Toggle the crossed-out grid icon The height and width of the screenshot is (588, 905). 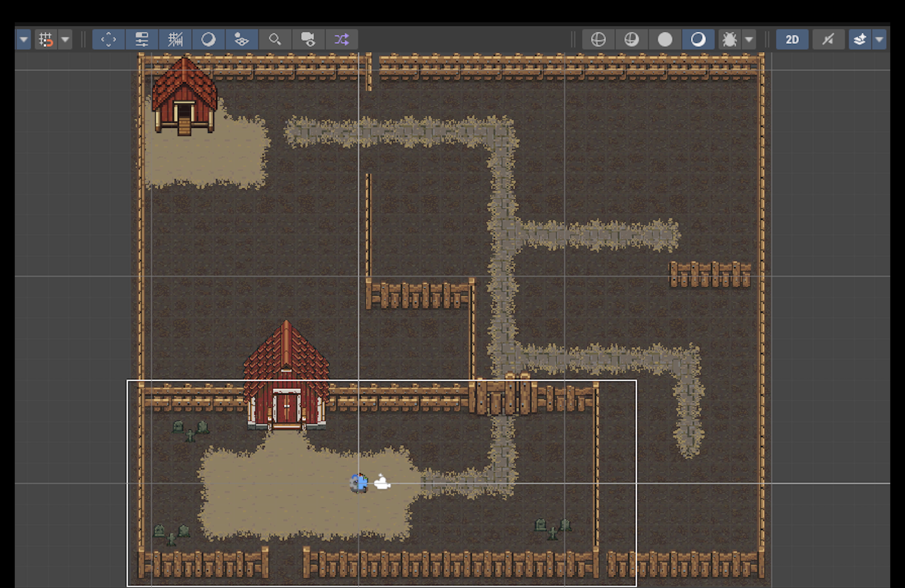tap(175, 40)
